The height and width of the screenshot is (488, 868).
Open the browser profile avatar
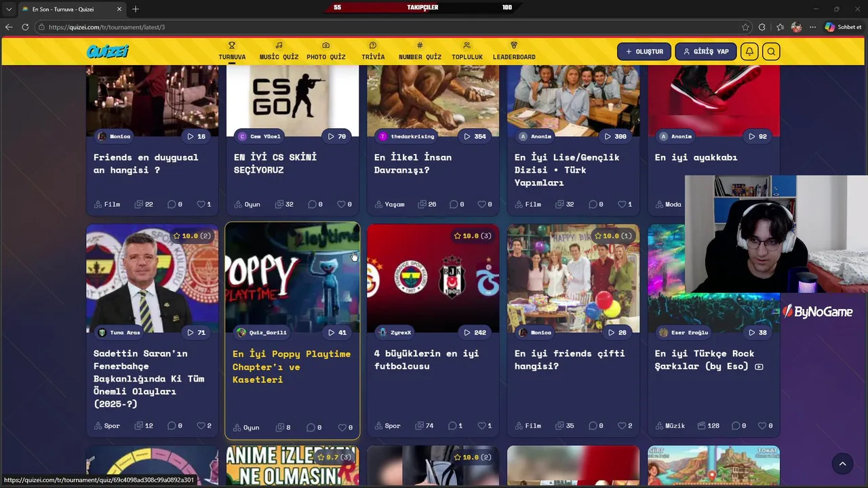click(796, 27)
